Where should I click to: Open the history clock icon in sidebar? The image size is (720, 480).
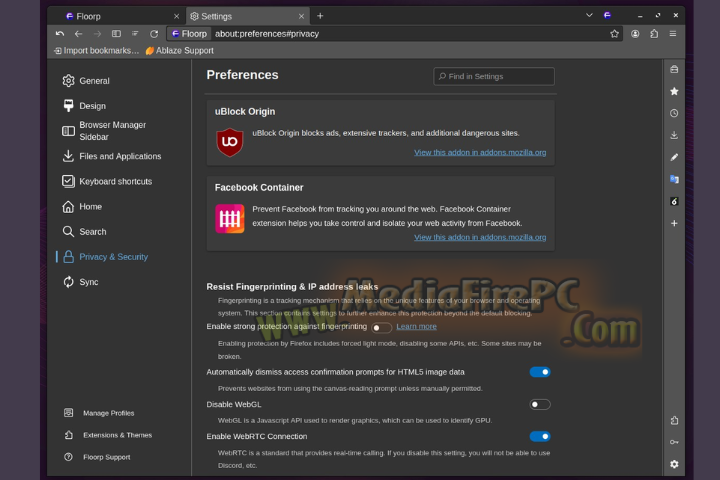[x=674, y=113]
